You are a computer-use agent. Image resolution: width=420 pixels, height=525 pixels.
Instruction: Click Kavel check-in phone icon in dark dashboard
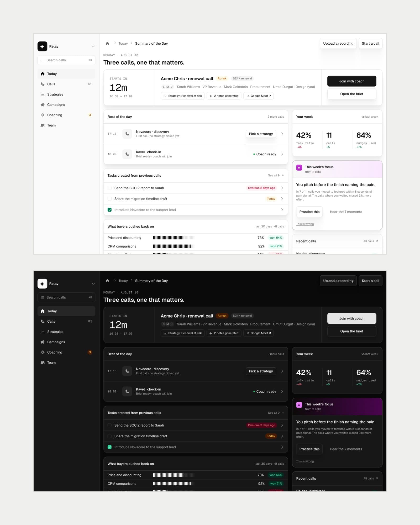pyautogui.click(x=127, y=391)
